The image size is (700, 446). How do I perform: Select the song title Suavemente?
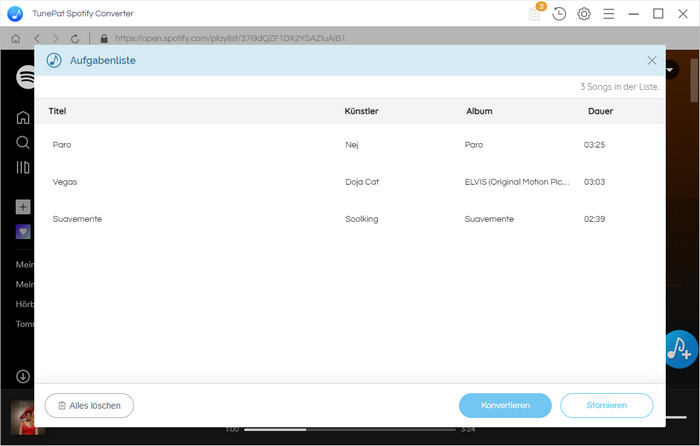click(77, 219)
